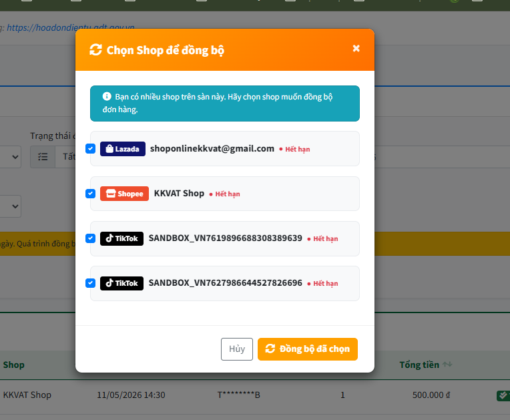Click the Shop column header
The image size is (510, 420).
tap(13, 365)
